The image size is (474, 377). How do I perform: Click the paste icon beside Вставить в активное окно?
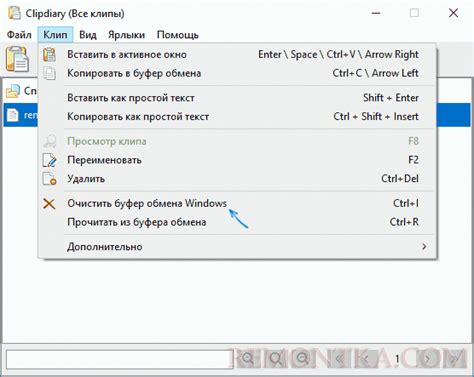pos(49,55)
